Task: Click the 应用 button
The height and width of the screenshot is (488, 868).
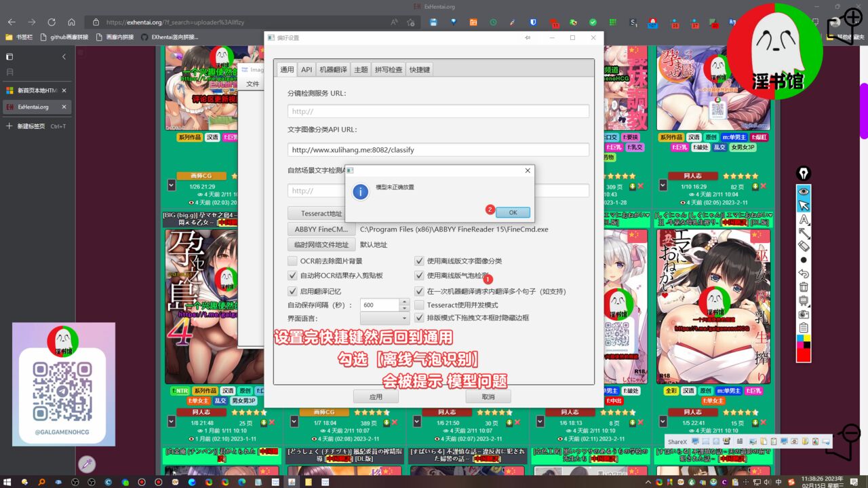Action: [x=376, y=396]
